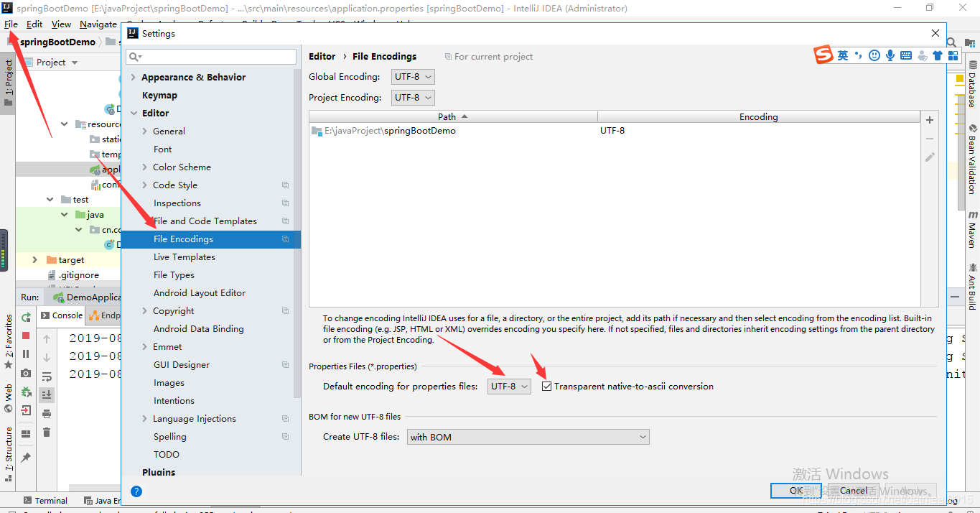Select Keymap in settings tree
This screenshot has height=513, width=980.
159,96
